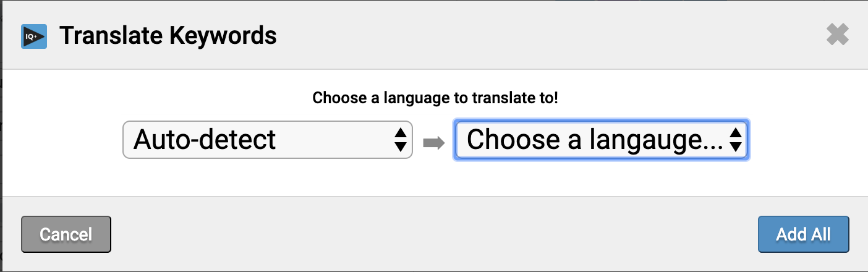Click the "Translate Keywords" title text
The image size is (868, 272).
tap(168, 36)
